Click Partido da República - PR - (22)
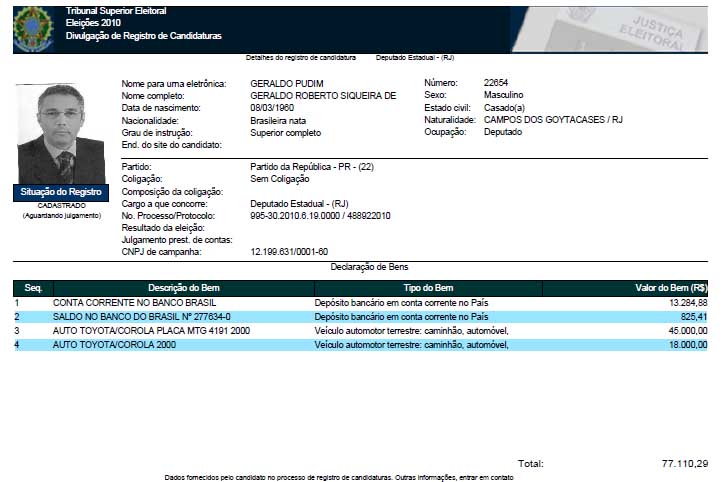Screen dimensions: 724x482 click(x=312, y=167)
